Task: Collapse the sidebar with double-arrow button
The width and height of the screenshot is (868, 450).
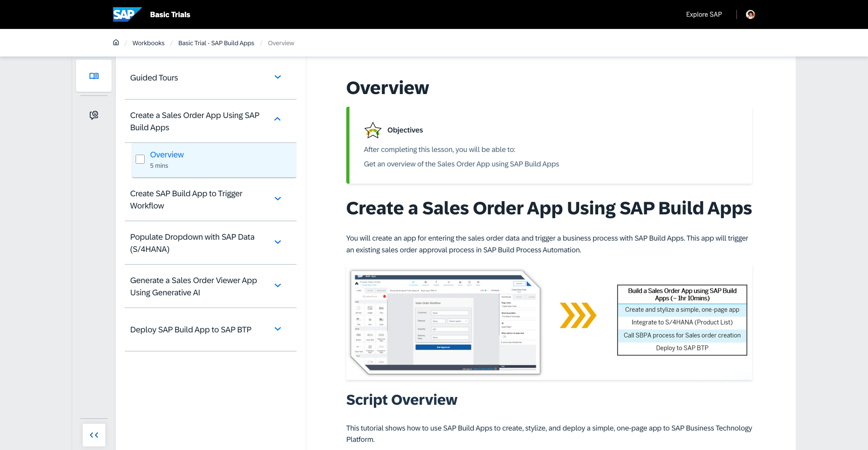Action: coord(94,435)
